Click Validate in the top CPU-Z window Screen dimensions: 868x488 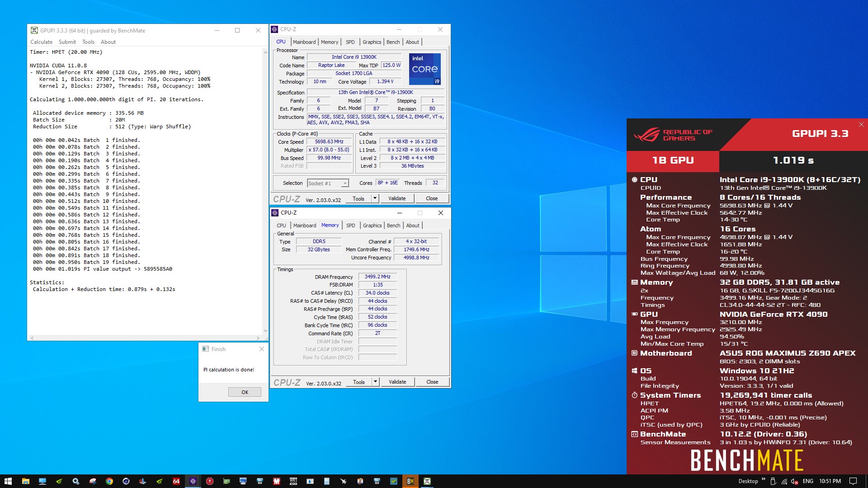point(397,198)
